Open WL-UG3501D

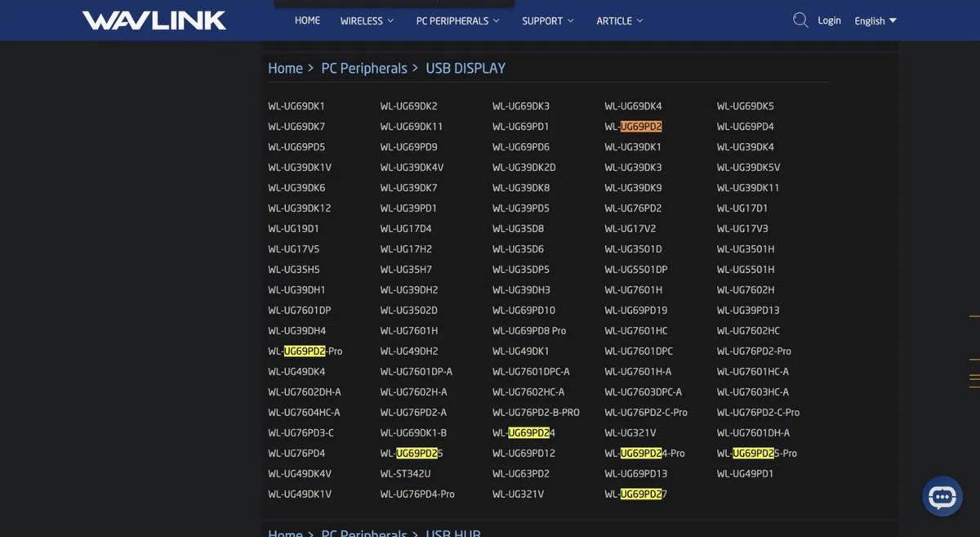(x=633, y=249)
